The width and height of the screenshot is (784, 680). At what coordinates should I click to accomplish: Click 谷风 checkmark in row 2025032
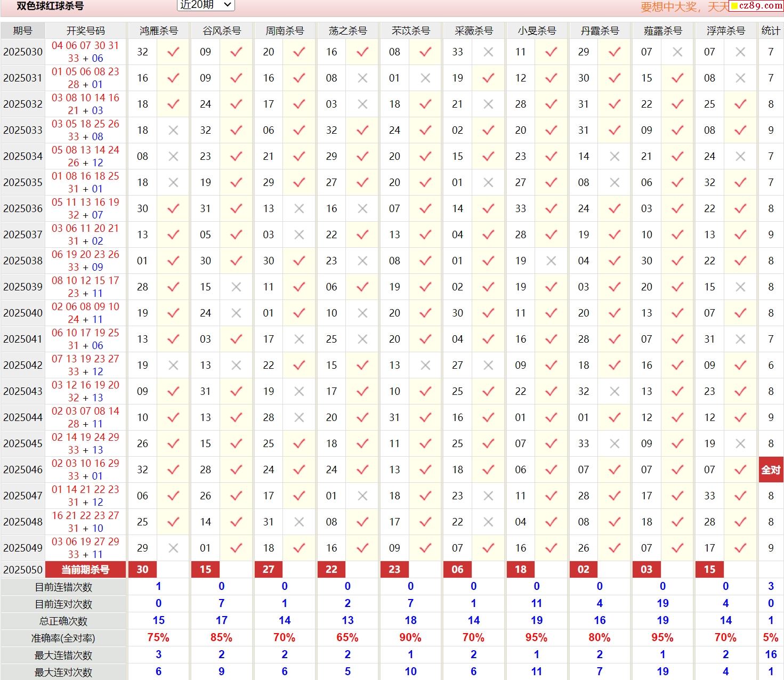236,104
